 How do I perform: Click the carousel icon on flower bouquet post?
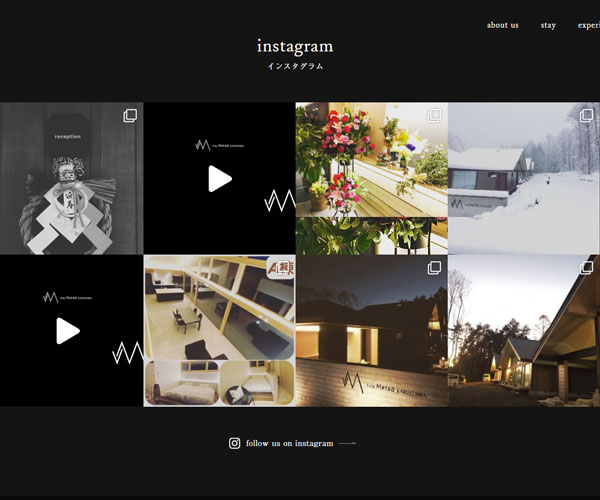[434, 116]
